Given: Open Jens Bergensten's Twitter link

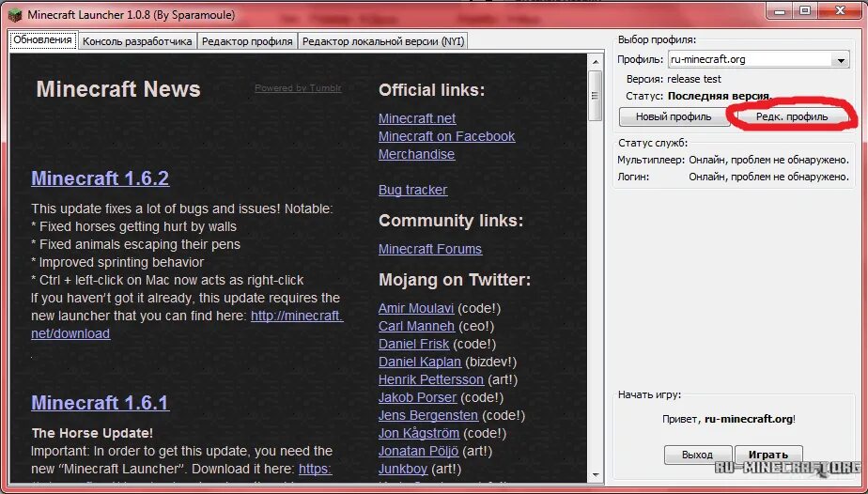Looking at the screenshot, I should click(428, 415).
